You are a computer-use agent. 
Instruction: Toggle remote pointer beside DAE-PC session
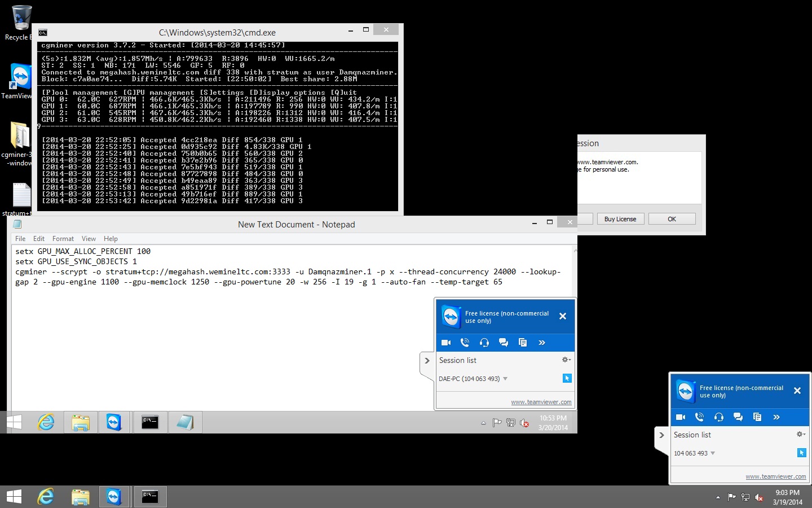[567, 378]
